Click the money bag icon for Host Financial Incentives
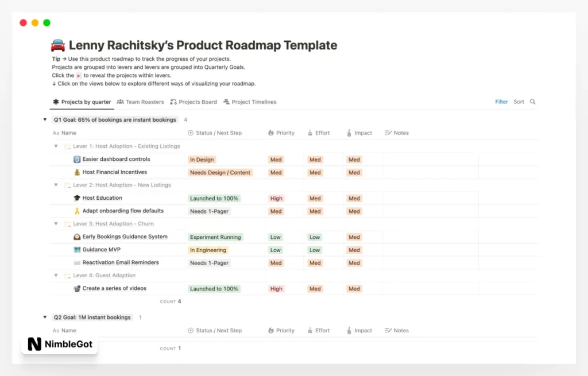 pos(77,172)
